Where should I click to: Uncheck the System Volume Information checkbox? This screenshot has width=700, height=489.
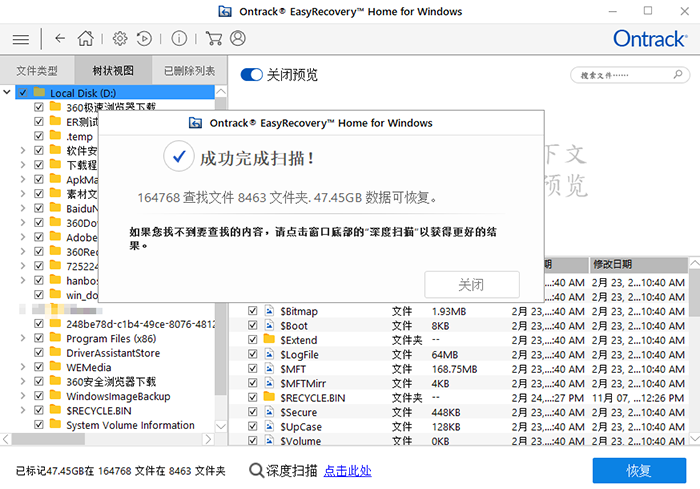point(39,425)
